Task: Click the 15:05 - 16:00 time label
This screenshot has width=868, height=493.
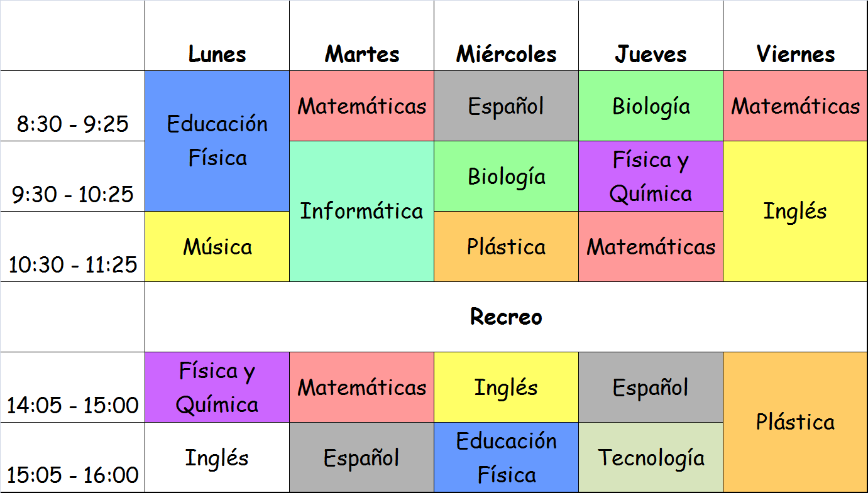Action: tap(73, 474)
